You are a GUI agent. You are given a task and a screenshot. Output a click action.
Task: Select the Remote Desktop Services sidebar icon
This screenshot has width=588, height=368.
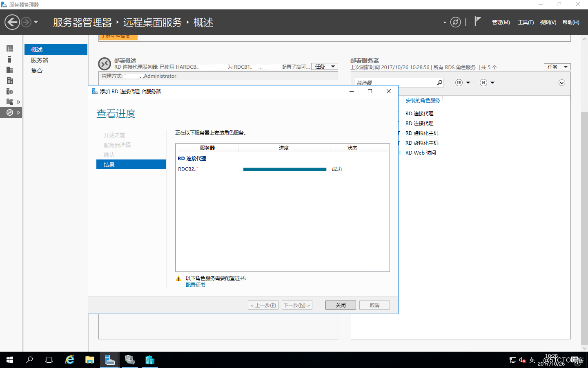(x=10, y=112)
